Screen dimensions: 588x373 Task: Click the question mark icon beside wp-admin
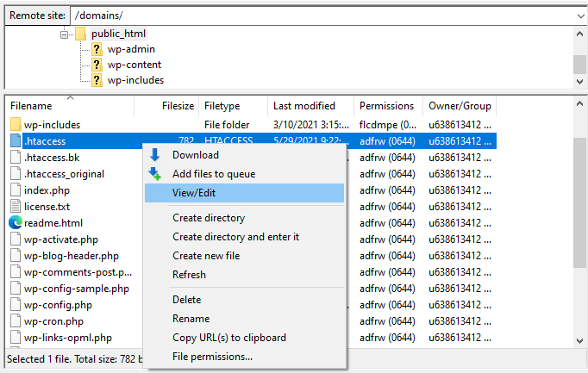(97, 49)
